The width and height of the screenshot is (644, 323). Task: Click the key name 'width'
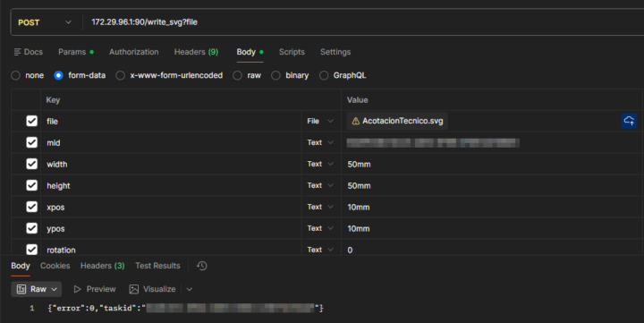click(56, 164)
